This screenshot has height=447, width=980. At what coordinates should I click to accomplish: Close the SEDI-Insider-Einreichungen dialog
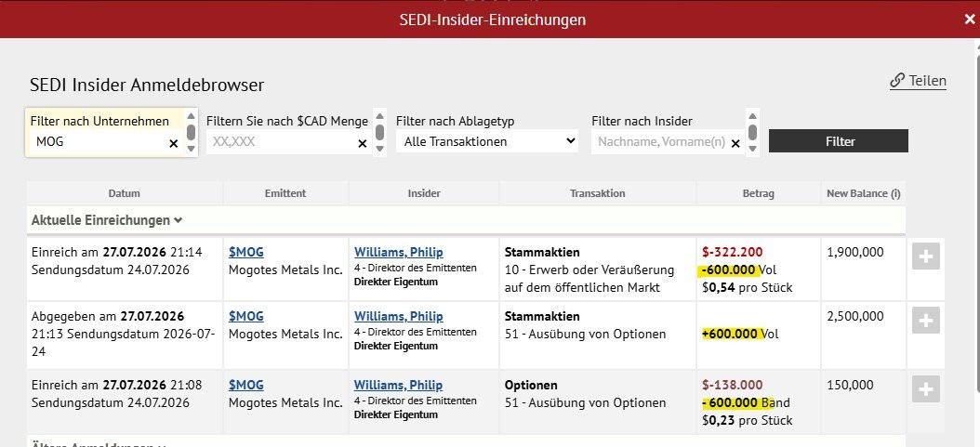point(970,20)
